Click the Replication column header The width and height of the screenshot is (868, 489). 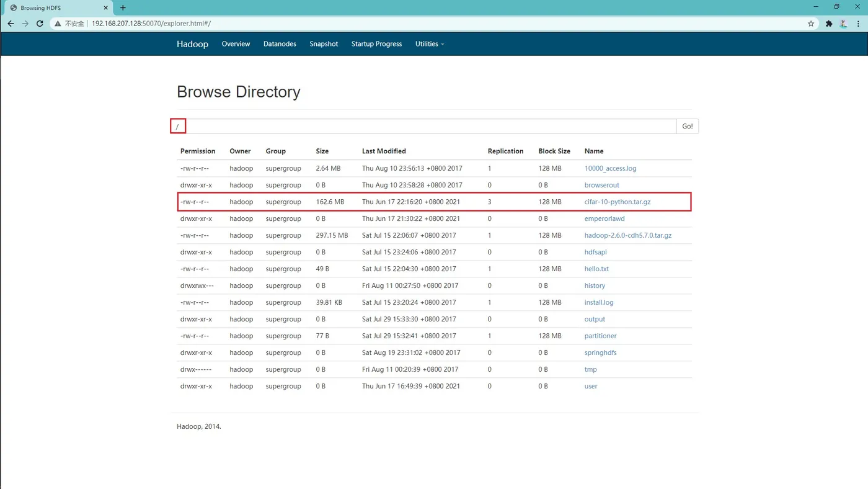[x=505, y=151]
